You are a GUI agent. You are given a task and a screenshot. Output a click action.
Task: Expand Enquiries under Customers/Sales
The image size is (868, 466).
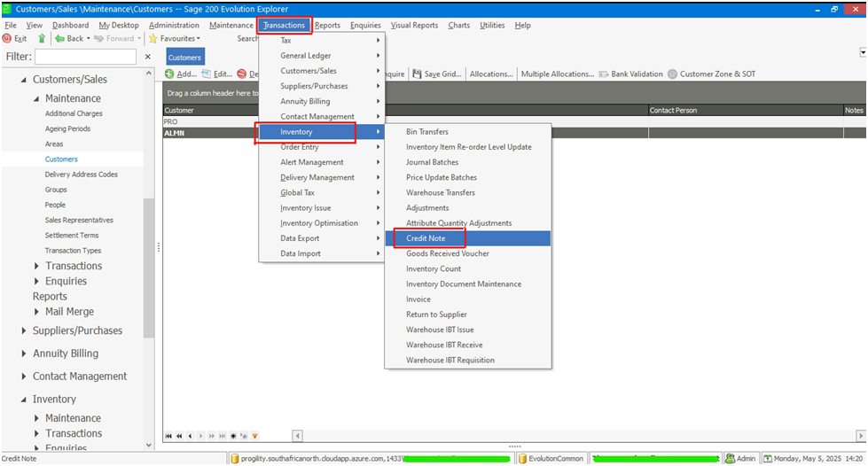(36, 281)
